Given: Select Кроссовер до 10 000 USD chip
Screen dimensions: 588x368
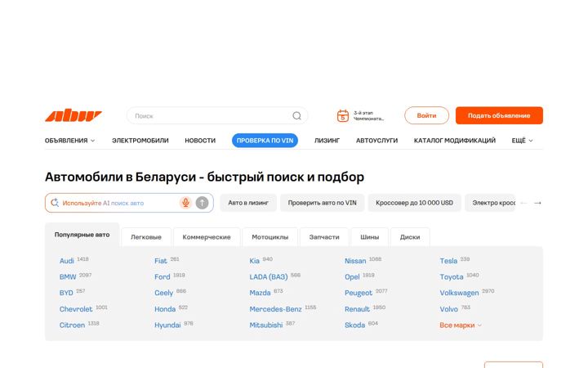Looking at the screenshot, I should [x=414, y=203].
